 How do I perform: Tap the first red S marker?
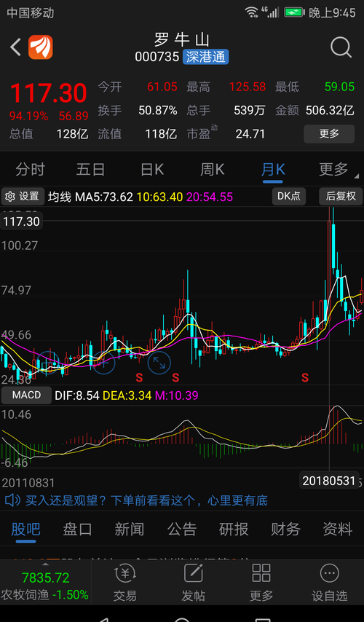coord(139,377)
